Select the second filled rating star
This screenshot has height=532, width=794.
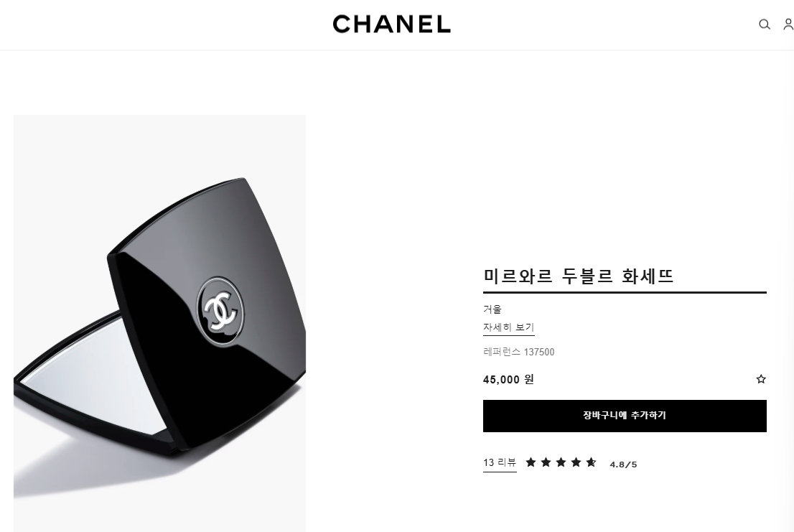pyautogui.click(x=546, y=462)
